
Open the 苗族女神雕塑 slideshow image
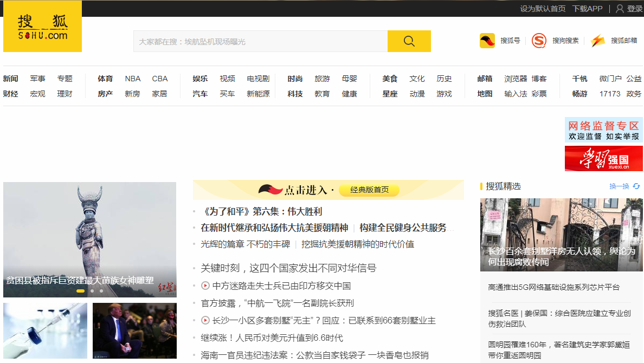coord(90,239)
